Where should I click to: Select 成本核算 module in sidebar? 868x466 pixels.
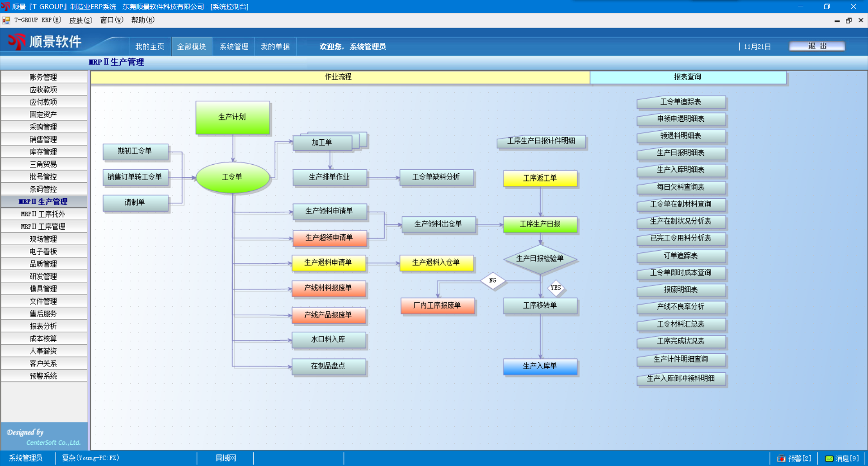click(43, 339)
